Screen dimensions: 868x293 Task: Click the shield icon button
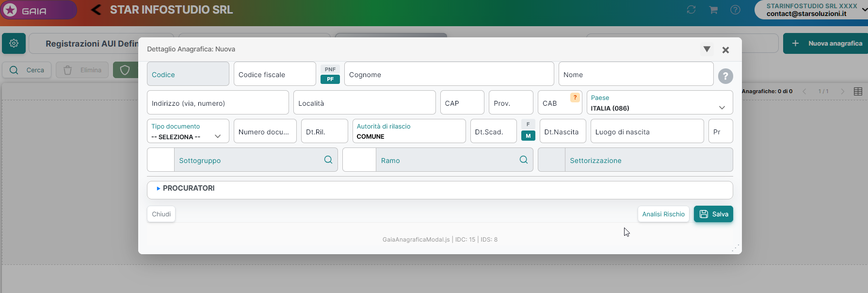click(125, 70)
